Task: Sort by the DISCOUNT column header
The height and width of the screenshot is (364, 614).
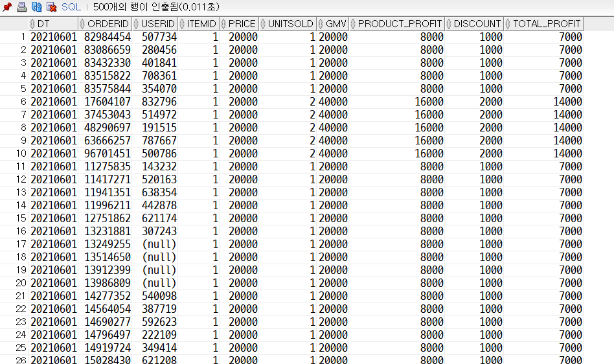Action: pos(474,24)
